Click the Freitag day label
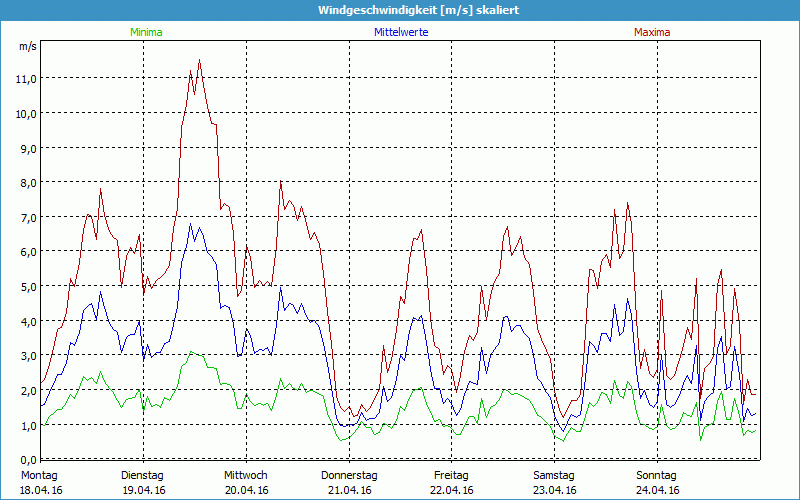800x500 pixels. click(452, 476)
